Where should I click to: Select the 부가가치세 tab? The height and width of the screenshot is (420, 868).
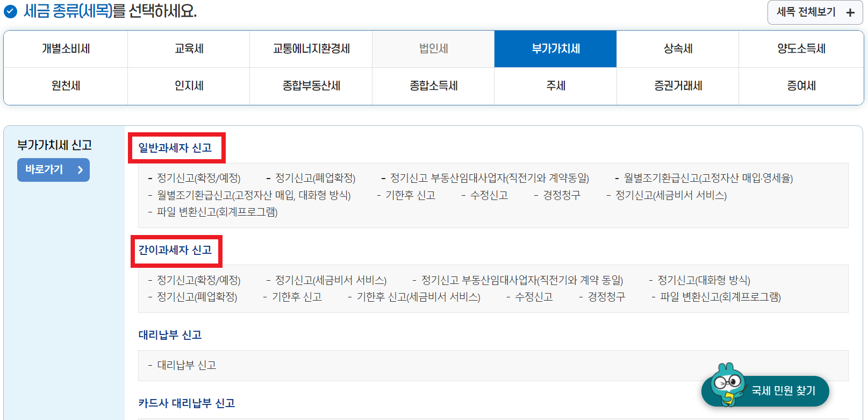point(555,49)
